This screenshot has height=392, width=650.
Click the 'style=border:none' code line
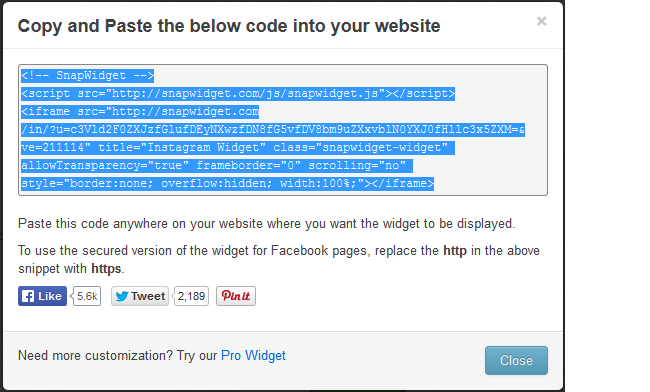[228, 184]
